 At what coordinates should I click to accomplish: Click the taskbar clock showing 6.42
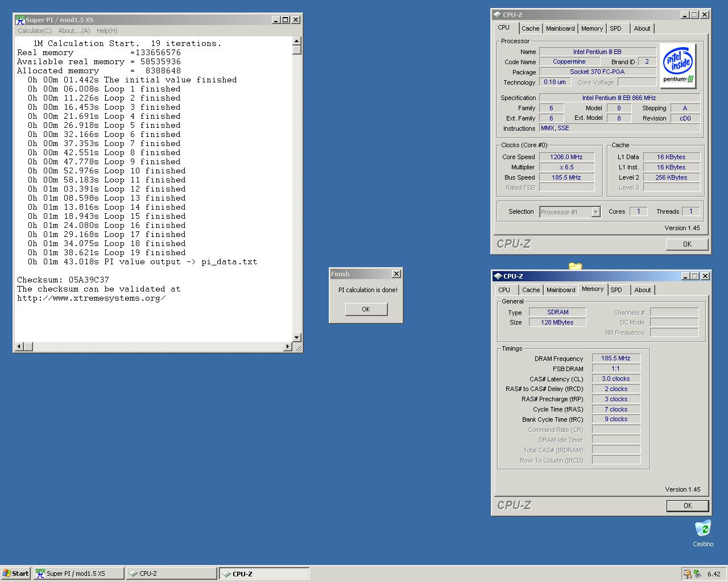click(x=714, y=574)
